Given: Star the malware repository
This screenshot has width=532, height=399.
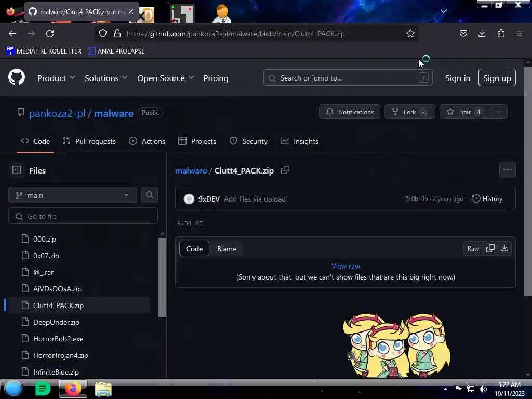Looking at the screenshot, I should point(464,112).
